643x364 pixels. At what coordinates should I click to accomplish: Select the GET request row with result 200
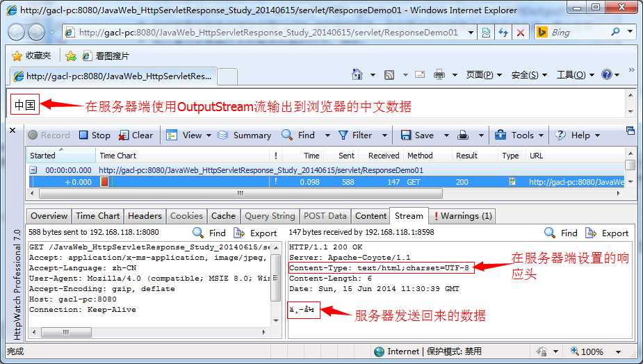tap(327, 182)
